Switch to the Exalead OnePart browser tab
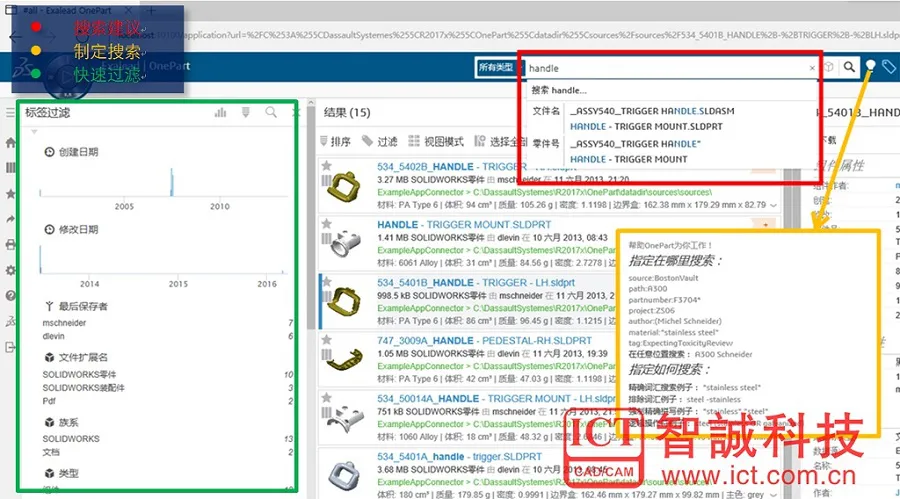The height and width of the screenshot is (499, 900). pyautogui.click(x=69, y=10)
